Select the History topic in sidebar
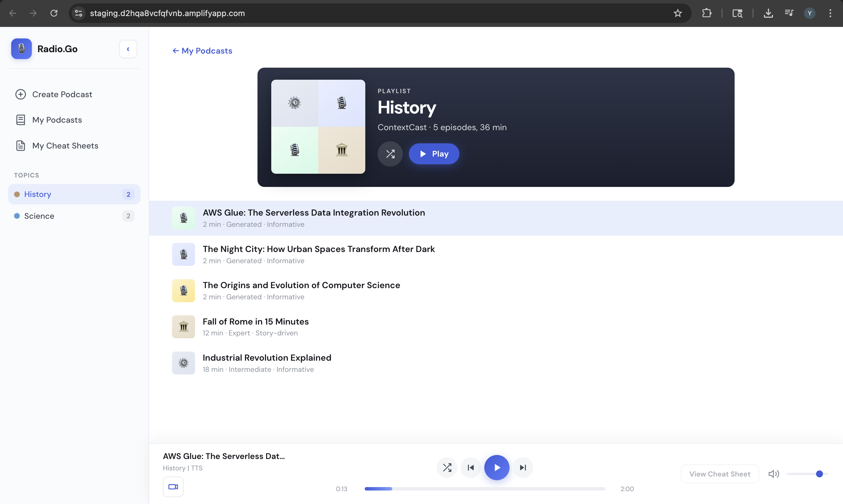Image resolution: width=843 pixels, height=504 pixels. (x=38, y=194)
